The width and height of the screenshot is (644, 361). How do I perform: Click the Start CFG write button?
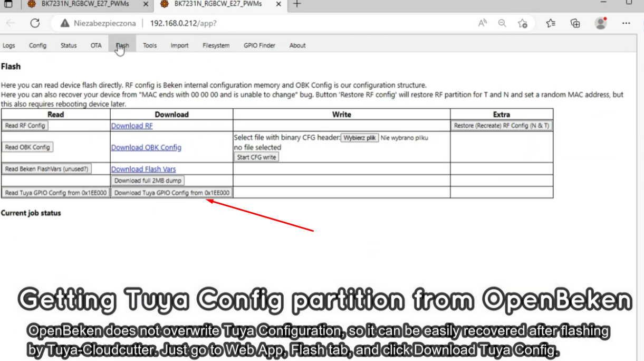click(256, 157)
